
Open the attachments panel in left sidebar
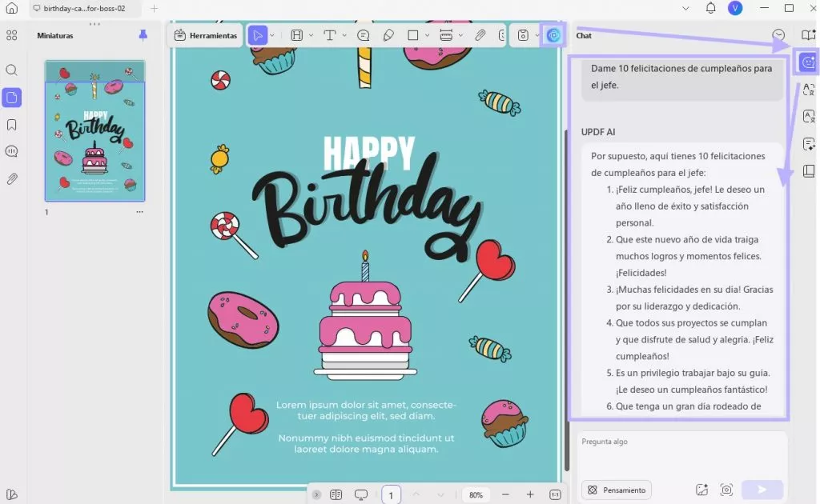(x=11, y=179)
